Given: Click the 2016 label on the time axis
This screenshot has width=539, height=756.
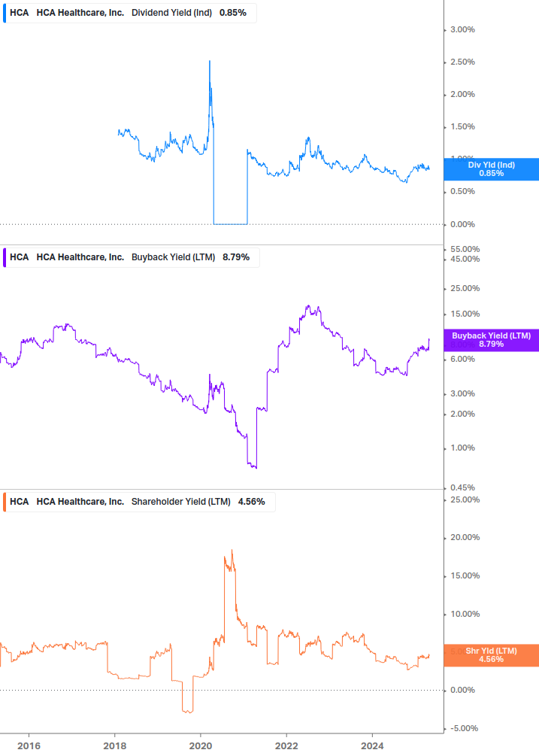Looking at the screenshot, I should pyautogui.click(x=29, y=746).
